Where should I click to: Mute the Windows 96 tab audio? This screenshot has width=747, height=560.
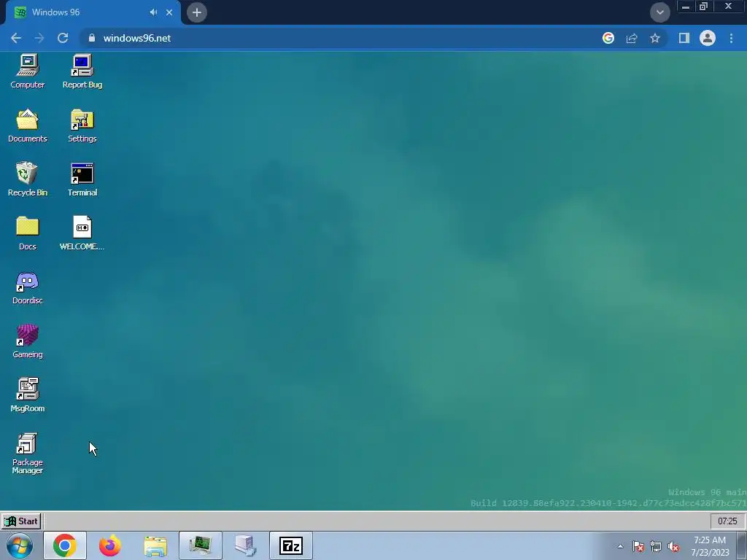153,12
